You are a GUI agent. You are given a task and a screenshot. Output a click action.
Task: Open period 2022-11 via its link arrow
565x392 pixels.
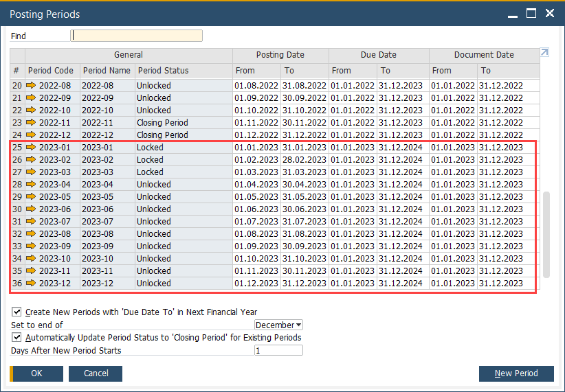point(32,123)
